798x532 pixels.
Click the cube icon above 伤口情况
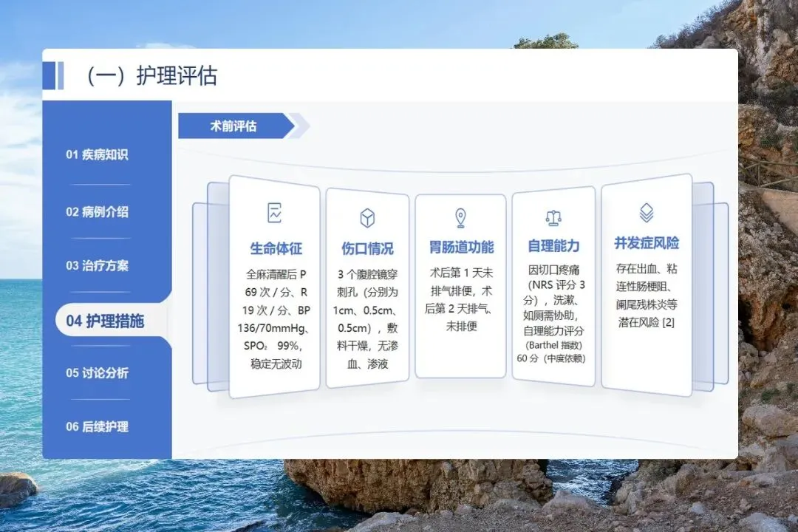(x=367, y=218)
